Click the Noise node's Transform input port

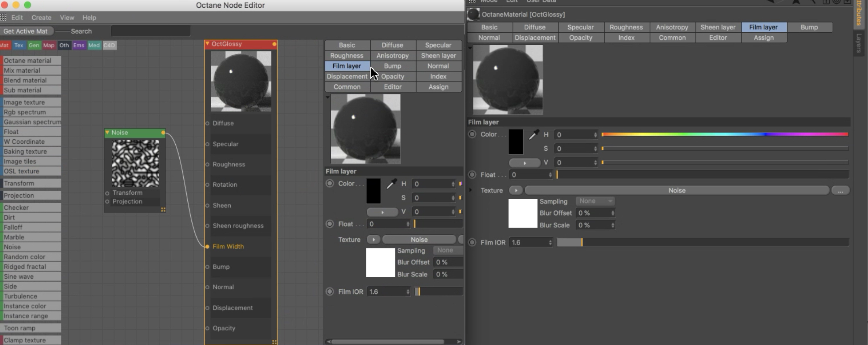click(x=107, y=193)
